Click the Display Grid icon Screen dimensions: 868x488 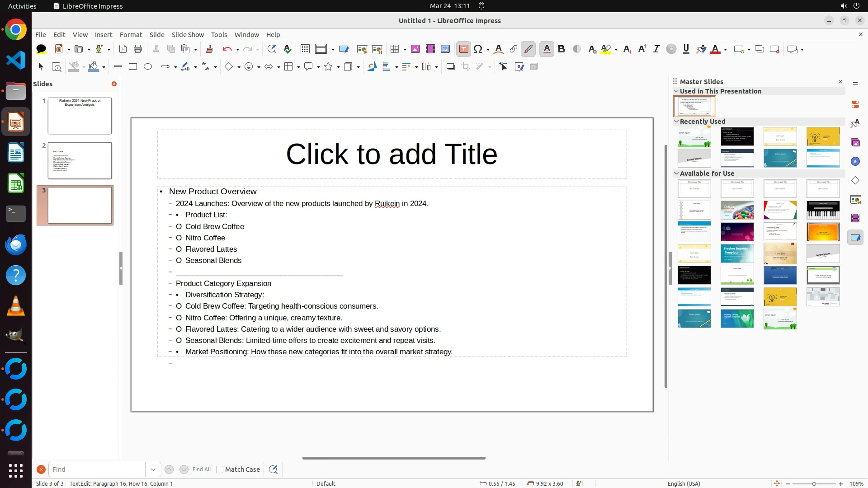pyautogui.click(x=305, y=49)
